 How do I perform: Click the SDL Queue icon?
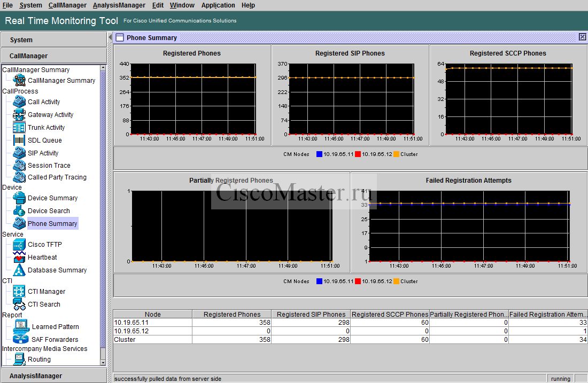click(x=19, y=140)
